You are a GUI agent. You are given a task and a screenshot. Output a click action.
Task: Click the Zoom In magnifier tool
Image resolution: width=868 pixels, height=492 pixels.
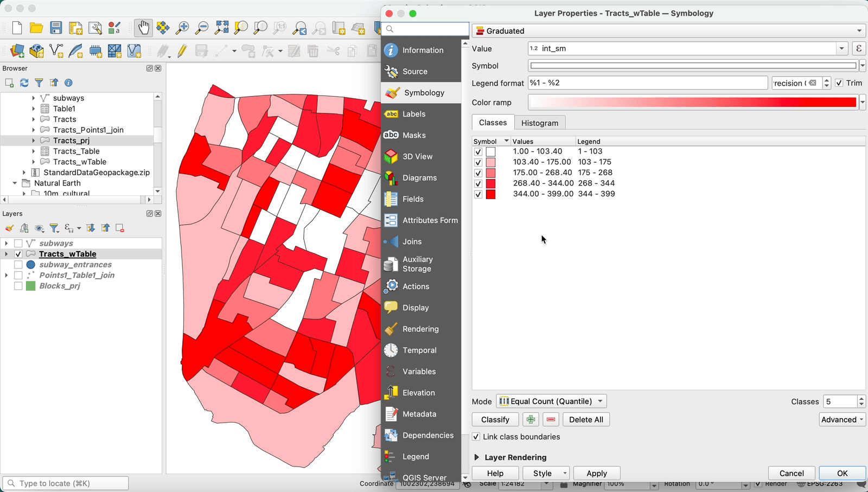click(x=182, y=28)
